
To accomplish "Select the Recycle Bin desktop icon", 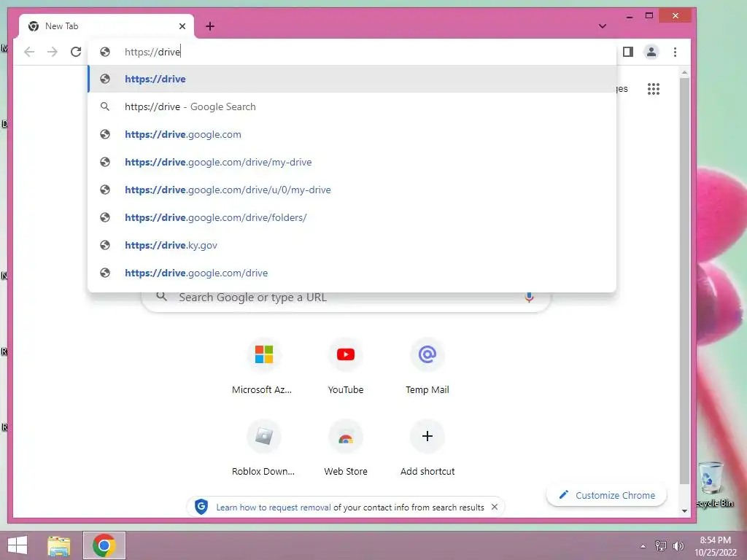I will click(713, 484).
